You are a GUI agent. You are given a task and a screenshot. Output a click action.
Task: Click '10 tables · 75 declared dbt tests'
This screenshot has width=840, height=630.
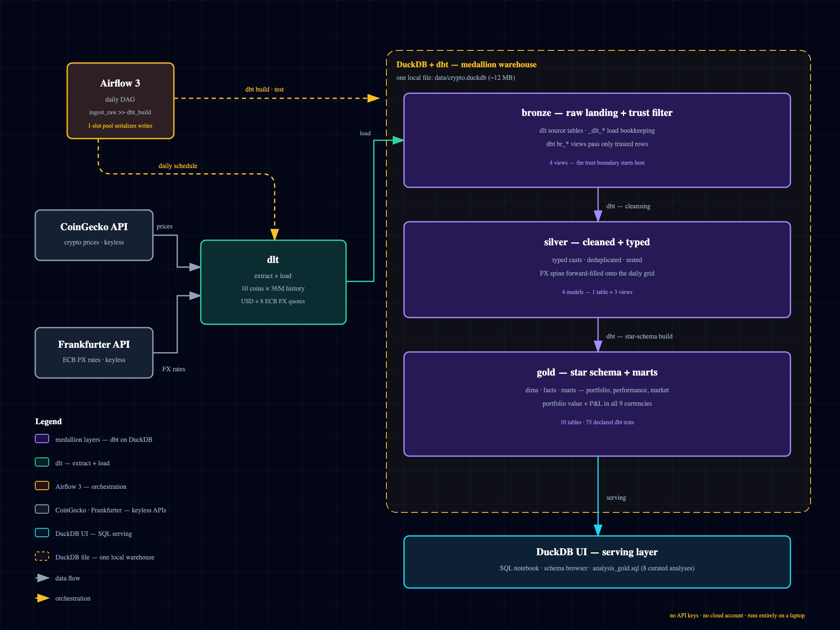(x=597, y=423)
